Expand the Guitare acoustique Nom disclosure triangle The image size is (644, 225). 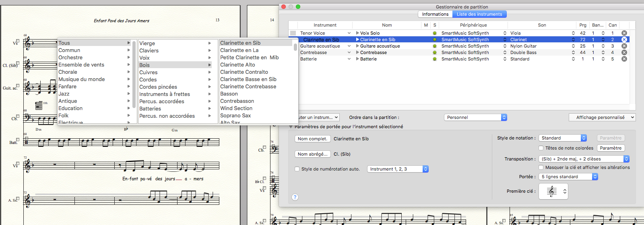pos(357,46)
